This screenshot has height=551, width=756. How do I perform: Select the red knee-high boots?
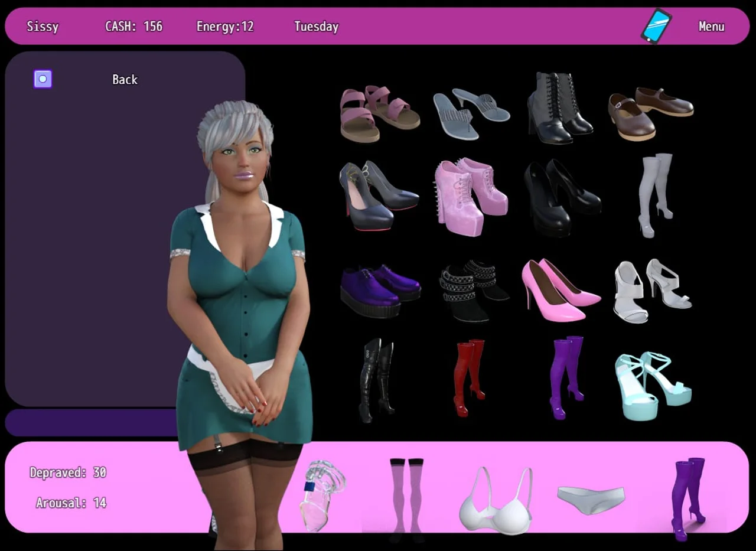pyautogui.click(x=470, y=378)
